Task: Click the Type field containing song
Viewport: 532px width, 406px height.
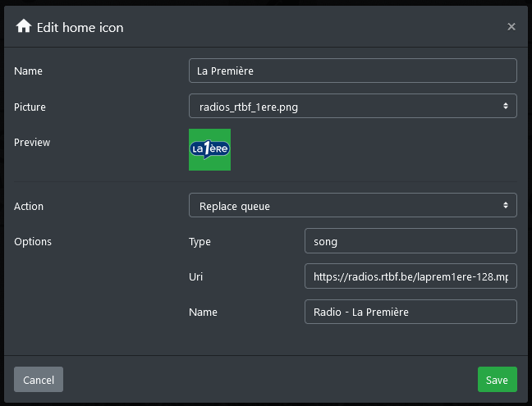Action: coord(410,241)
